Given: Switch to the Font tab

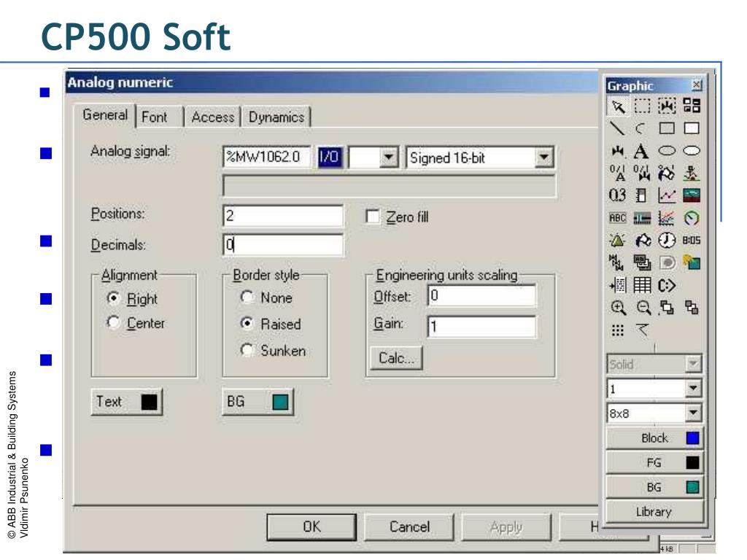Looking at the screenshot, I should (155, 117).
